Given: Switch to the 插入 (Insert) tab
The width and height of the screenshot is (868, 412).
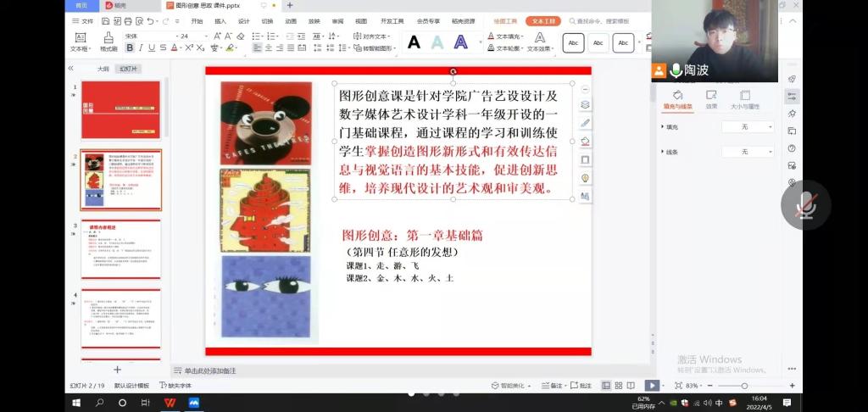Looking at the screenshot, I should [x=220, y=21].
